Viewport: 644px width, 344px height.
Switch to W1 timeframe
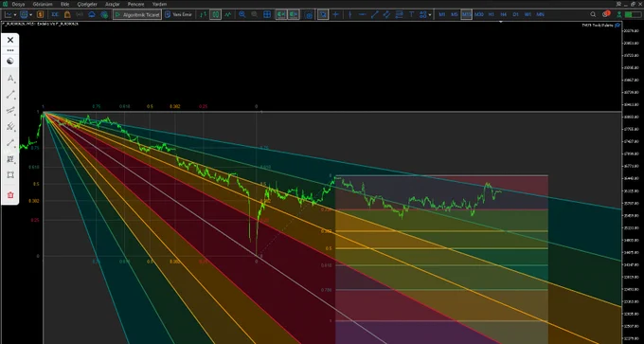[x=528, y=14]
